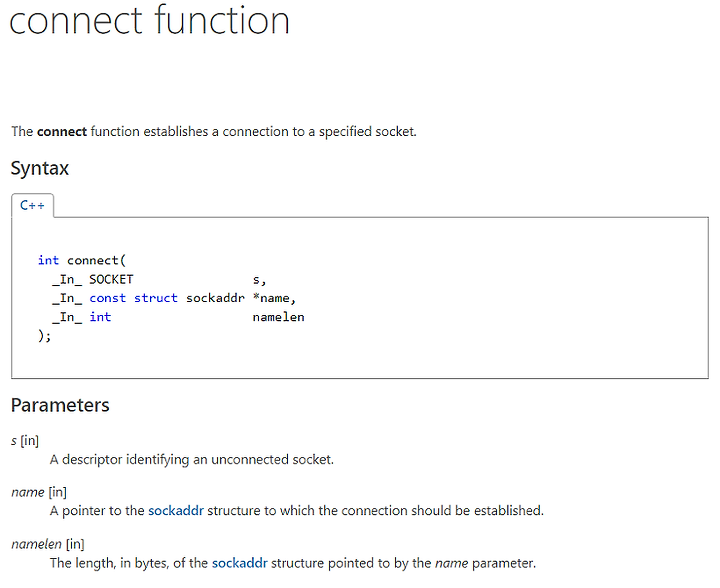The width and height of the screenshot is (720, 588).
Task: Click the bold 'connect' word in description
Action: pos(62,132)
